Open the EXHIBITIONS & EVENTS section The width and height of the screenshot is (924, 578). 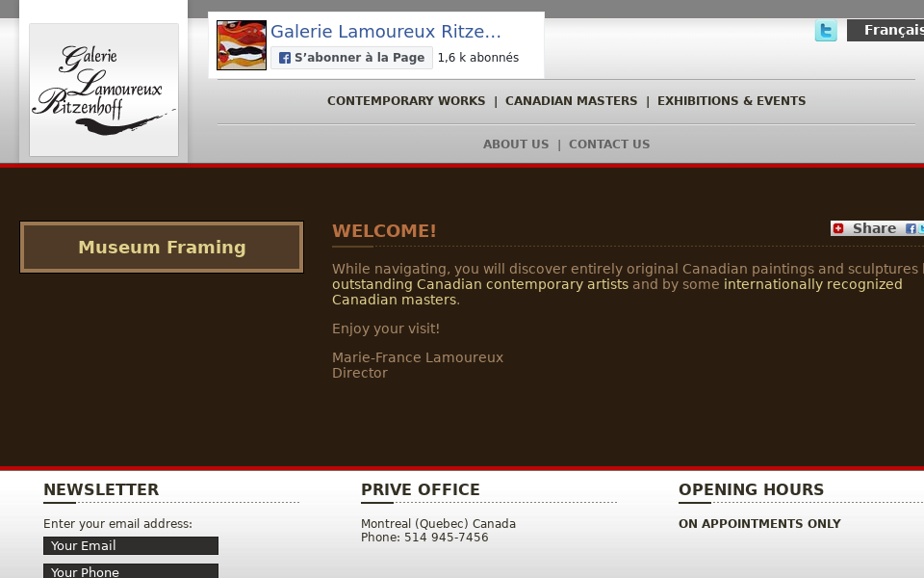731,100
